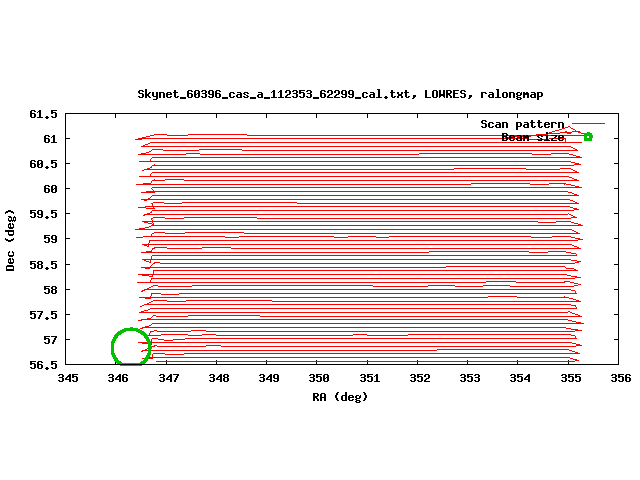640x480 pixels.
Task: Click the 'Dec (deg)' axis label
Action: click(x=10, y=240)
